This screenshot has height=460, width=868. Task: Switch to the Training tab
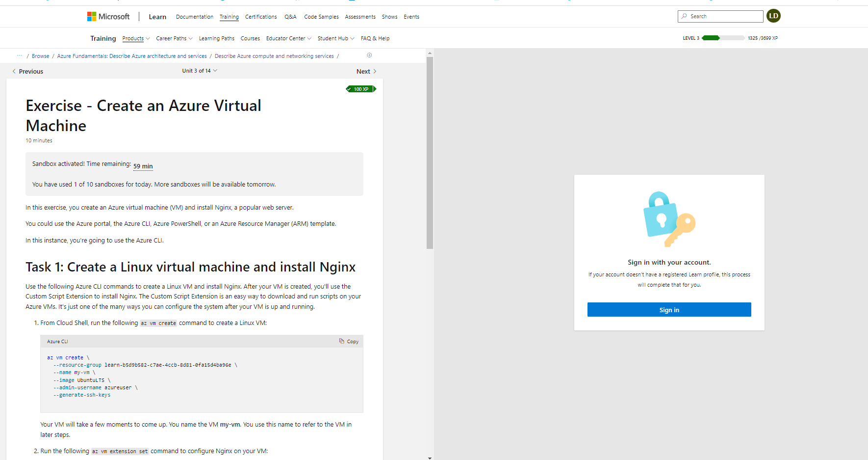229,16
